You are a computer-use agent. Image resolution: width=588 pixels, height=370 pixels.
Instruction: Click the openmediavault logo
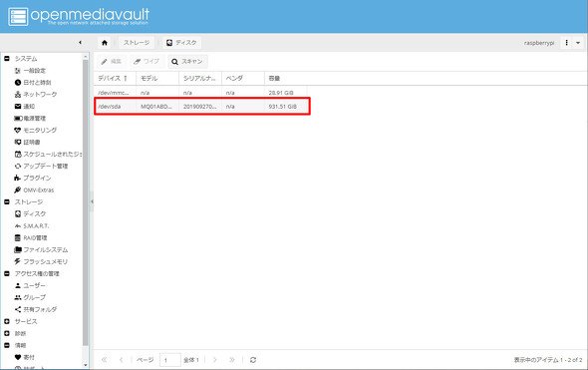click(x=79, y=17)
